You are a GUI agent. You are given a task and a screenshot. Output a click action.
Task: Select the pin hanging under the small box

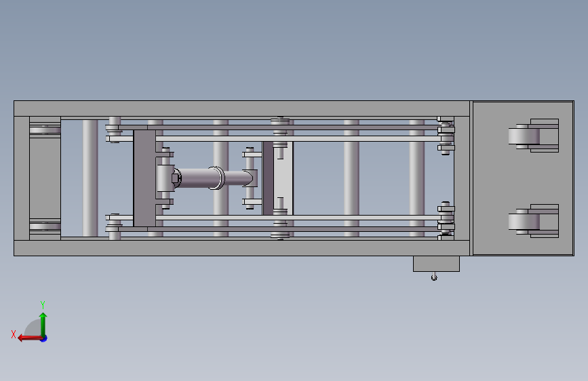pyautogui.click(x=434, y=277)
